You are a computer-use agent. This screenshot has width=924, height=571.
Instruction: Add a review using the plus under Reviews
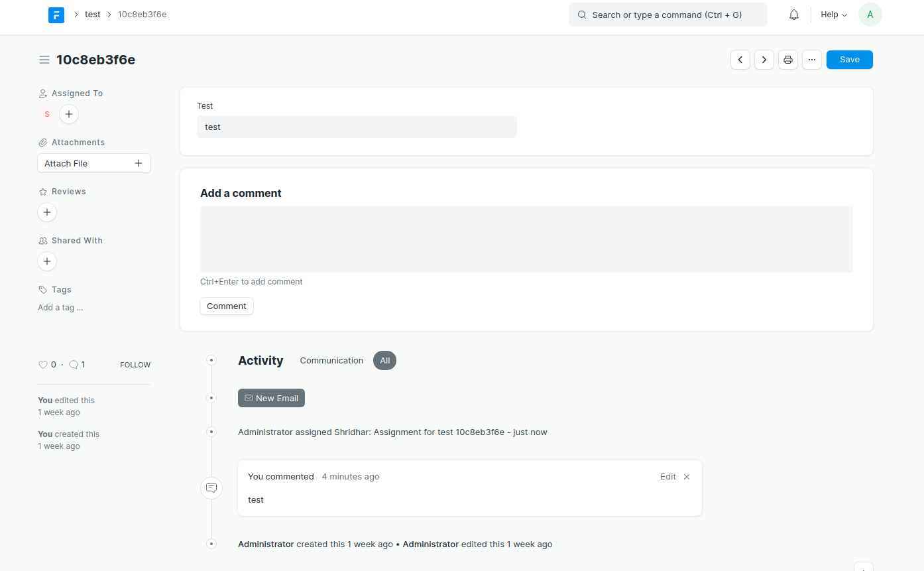click(46, 212)
